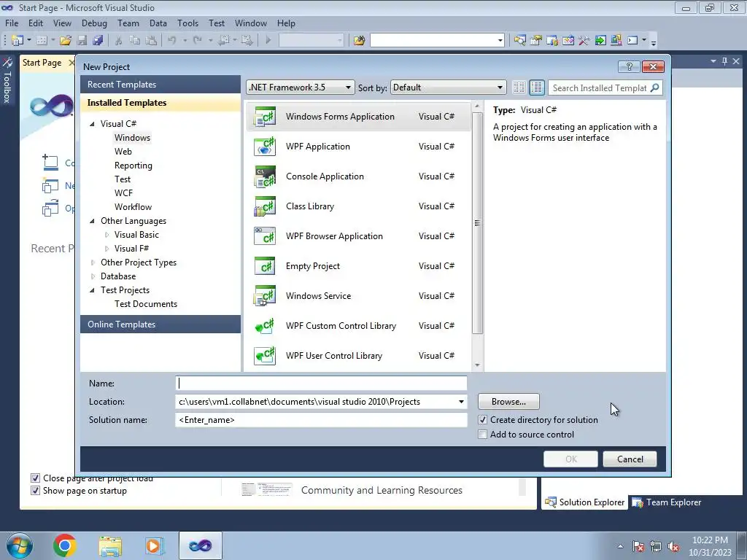Click the Undo toolbar icon

(172, 41)
